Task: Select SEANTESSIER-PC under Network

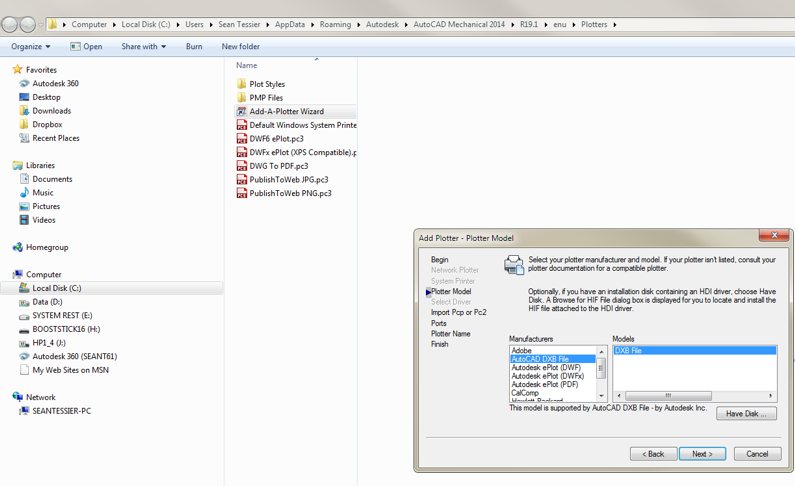Action: coord(62,412)
